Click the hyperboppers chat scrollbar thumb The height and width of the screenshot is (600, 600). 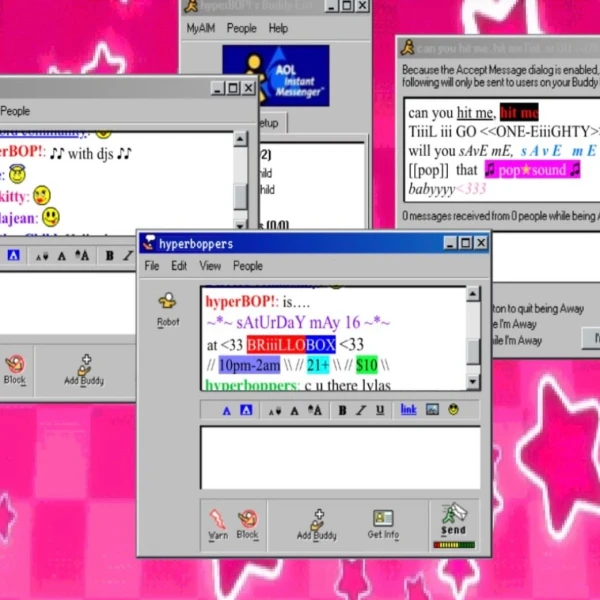pos(473,352)
